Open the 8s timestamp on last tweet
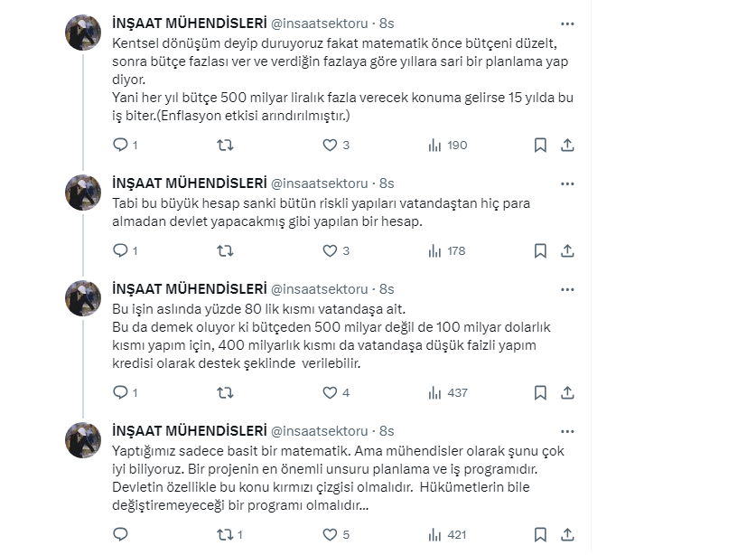The height and width of the screenshot is (555, 756). [387, 431]
